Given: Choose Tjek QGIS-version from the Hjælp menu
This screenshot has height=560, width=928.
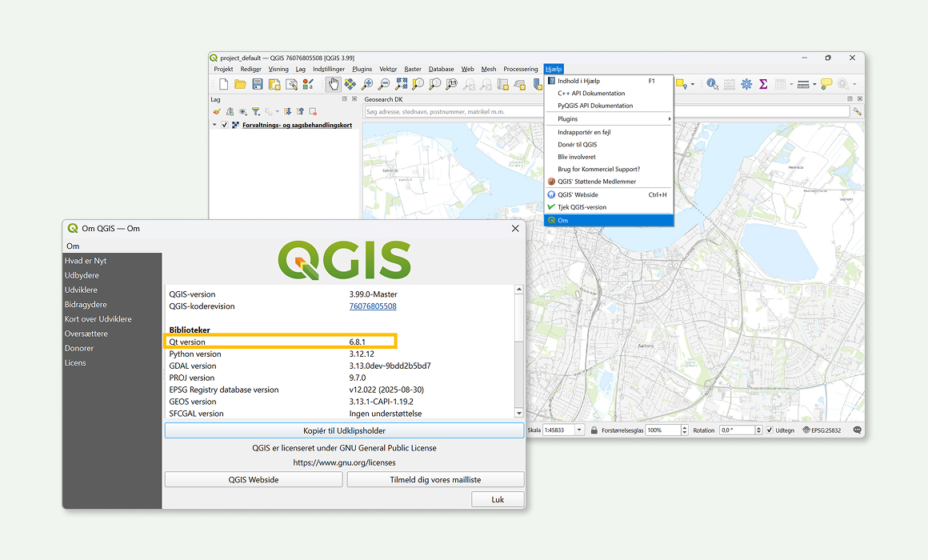Looking at the screenshot, I should (x=582, y=207).
